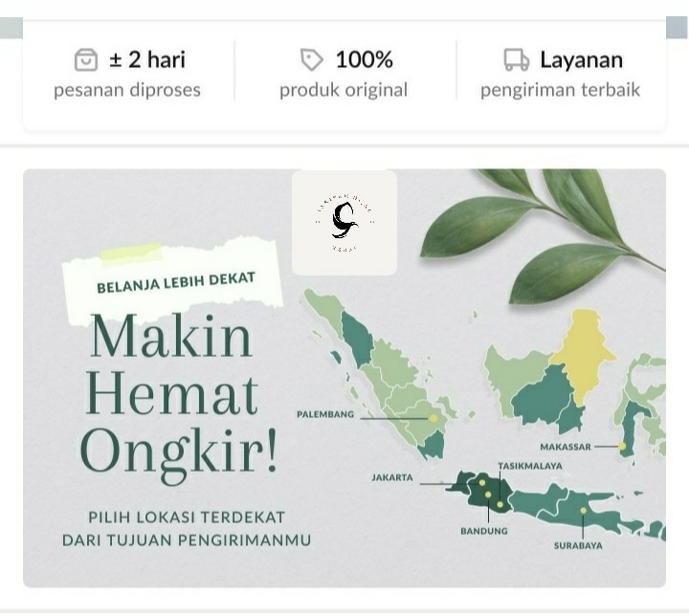Click the Palembang map label
The image size is (689, 616).
click(325, 414)
